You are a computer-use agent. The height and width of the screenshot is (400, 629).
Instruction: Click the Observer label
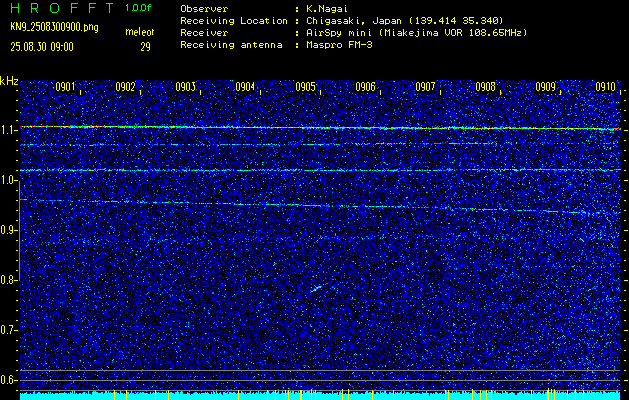[204, 9]
